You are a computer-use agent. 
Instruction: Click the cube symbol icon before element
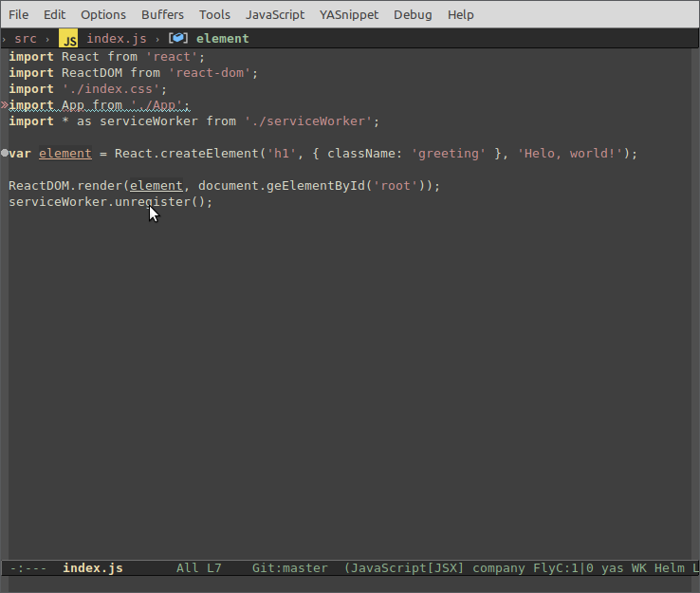click(x=177, y=39)
